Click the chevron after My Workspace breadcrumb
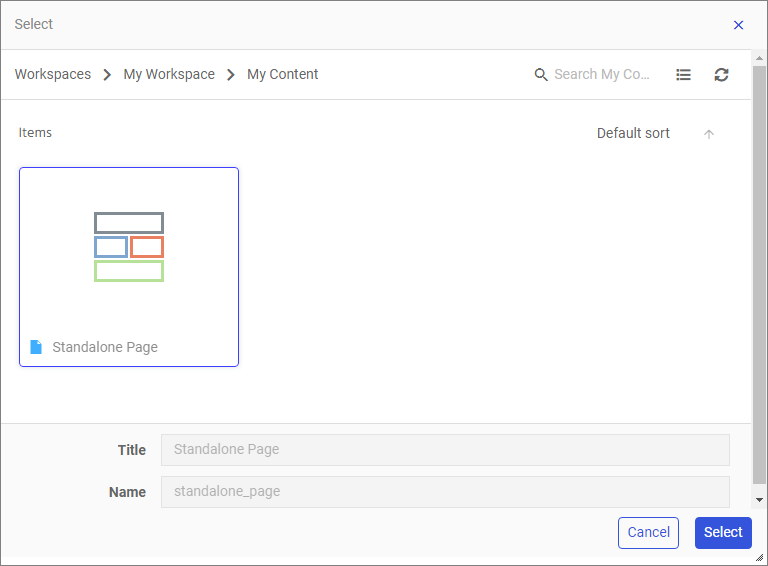Screen dimensions: 768x566 click(231, 75)
